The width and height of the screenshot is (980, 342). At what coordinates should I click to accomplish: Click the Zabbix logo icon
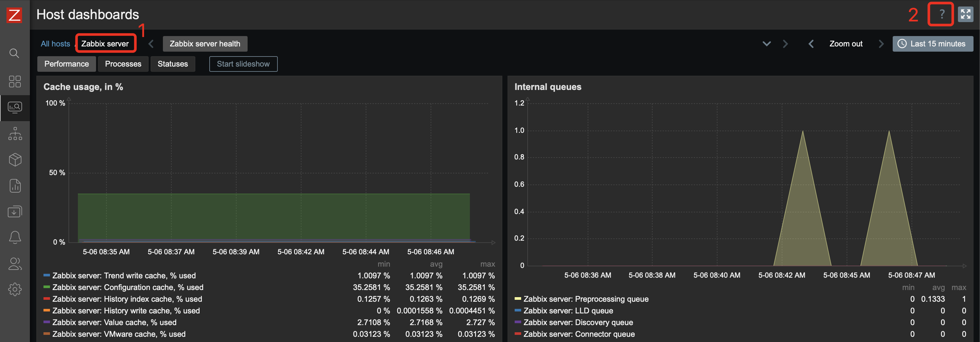click(x=15, y=15)
